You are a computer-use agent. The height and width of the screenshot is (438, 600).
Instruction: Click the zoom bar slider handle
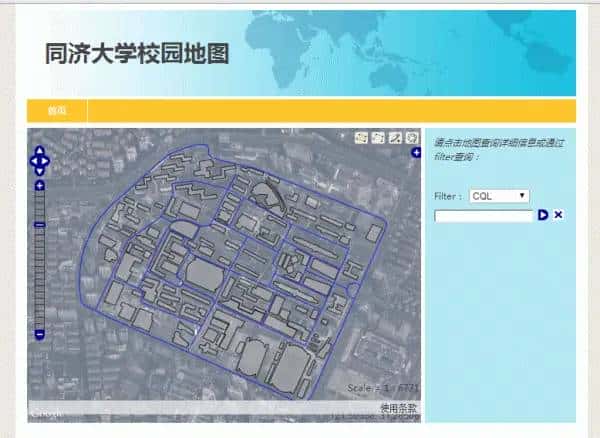[x=39, y=225]
